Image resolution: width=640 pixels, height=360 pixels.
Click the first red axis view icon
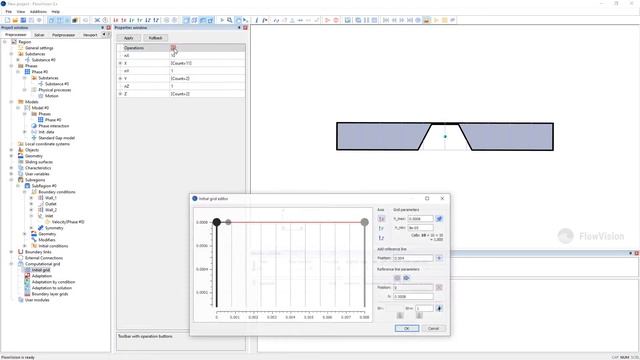pyautogui.click(x=116, y=20)
